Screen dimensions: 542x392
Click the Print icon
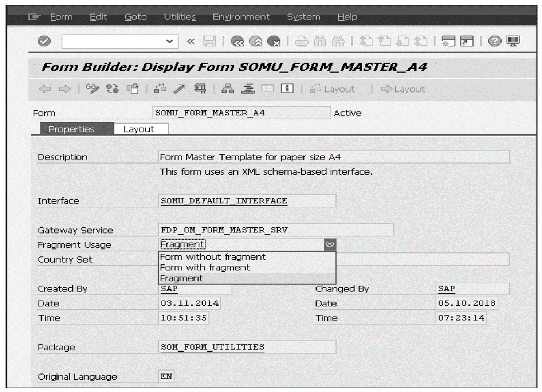pyautogui.click(x=301, y=41)
